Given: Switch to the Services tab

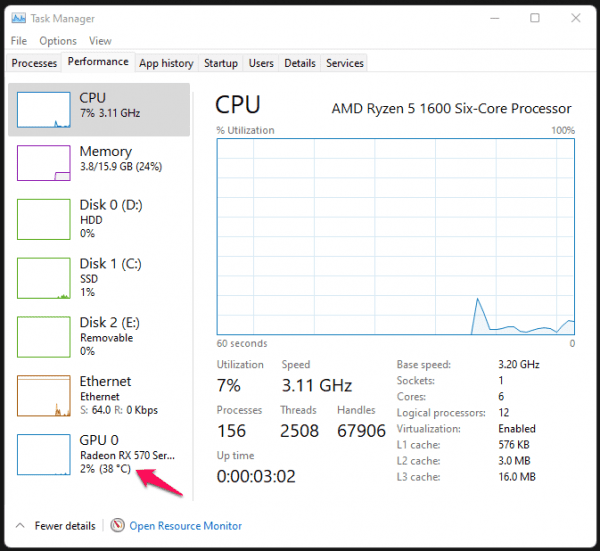Looking at the screenshot, I should point(345,63).
